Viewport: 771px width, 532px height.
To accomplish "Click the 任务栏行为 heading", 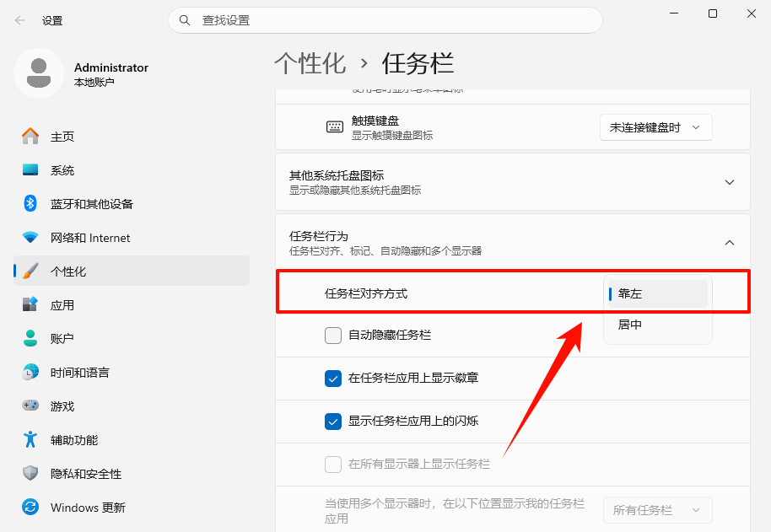I will (319, 236).
